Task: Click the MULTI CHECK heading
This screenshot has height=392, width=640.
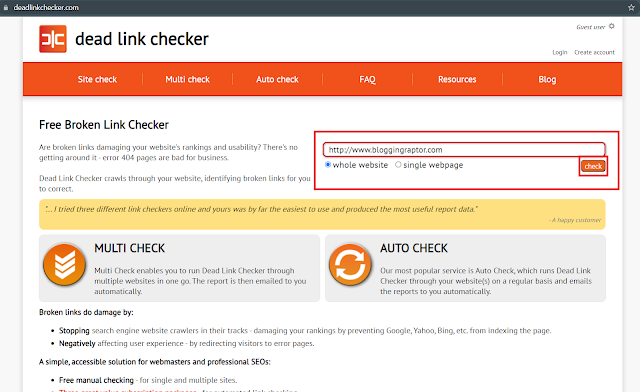Action: point(129,248)
